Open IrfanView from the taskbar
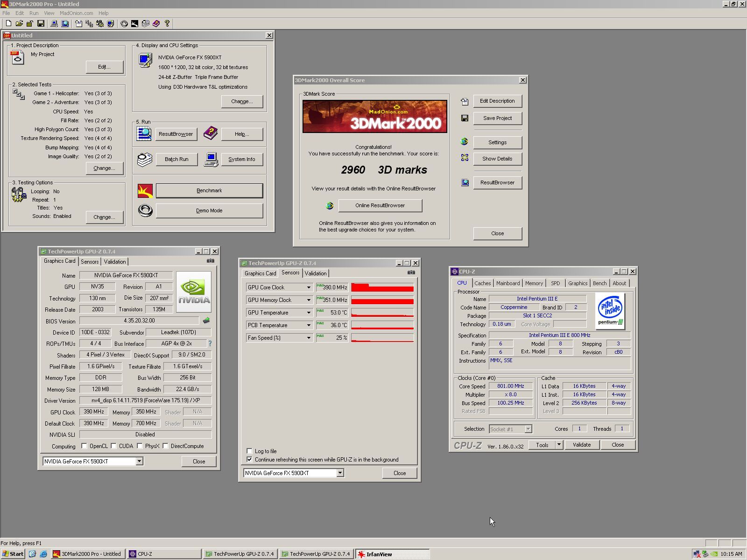This screenshot has height=560, width=747. tap(392, 554)
